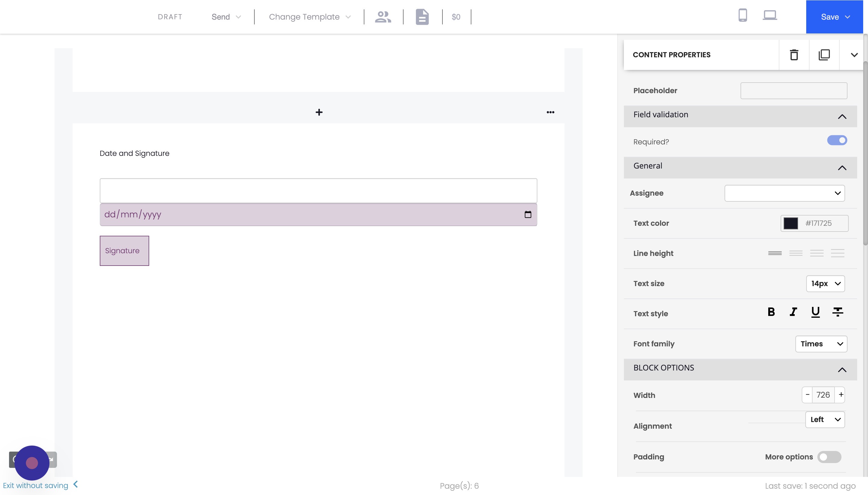Viewport: 868px width, 495px height.
Task: Collapse the Field validation section
Action: click(x=842, y=117)
